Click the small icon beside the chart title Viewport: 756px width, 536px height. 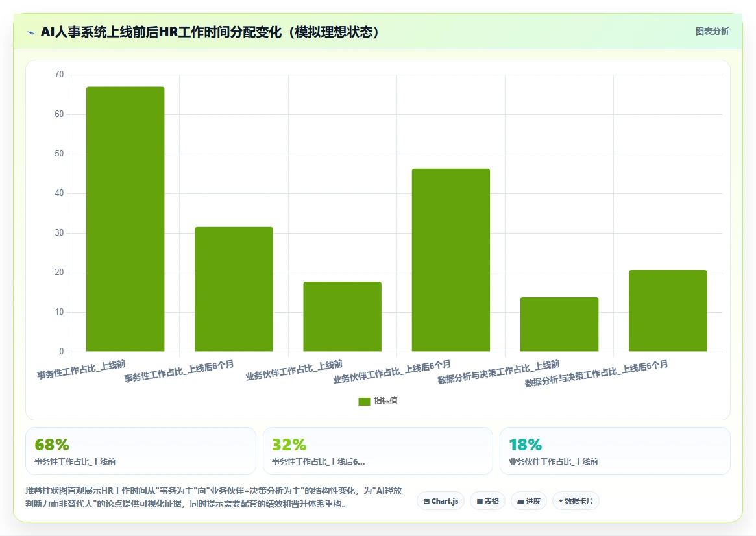tap(31, 33)
